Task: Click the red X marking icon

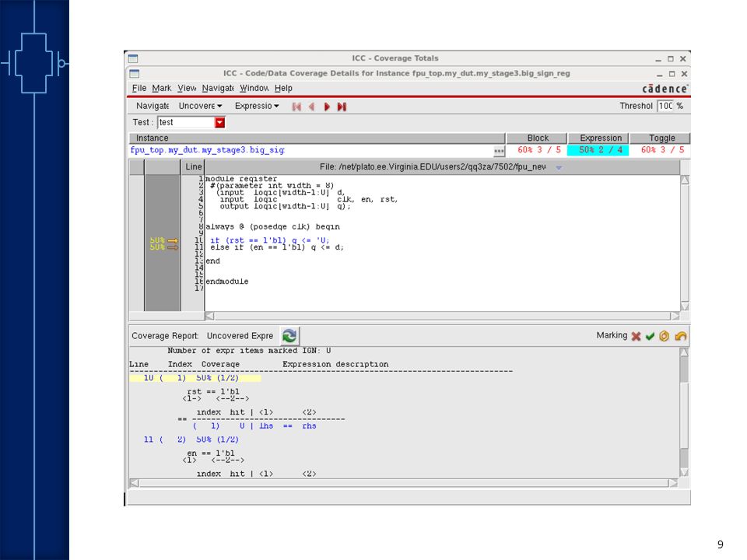Action: click(x=636, y=336)
